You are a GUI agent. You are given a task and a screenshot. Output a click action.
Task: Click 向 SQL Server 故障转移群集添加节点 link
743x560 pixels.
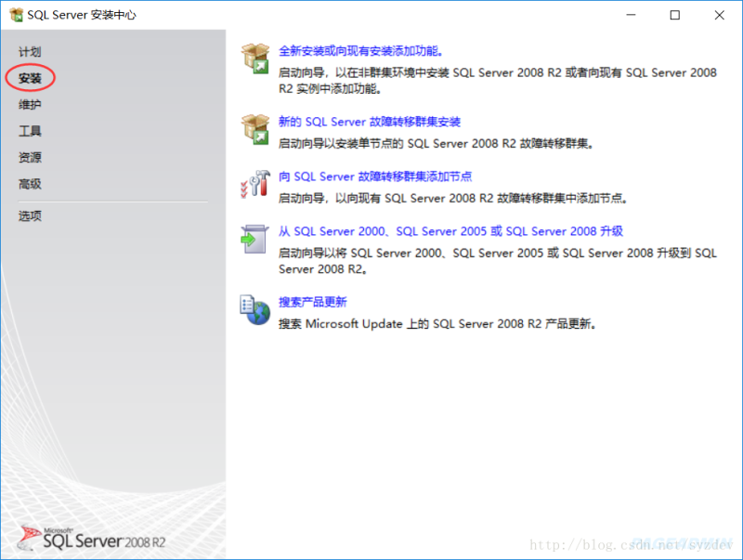pos(375,176)
